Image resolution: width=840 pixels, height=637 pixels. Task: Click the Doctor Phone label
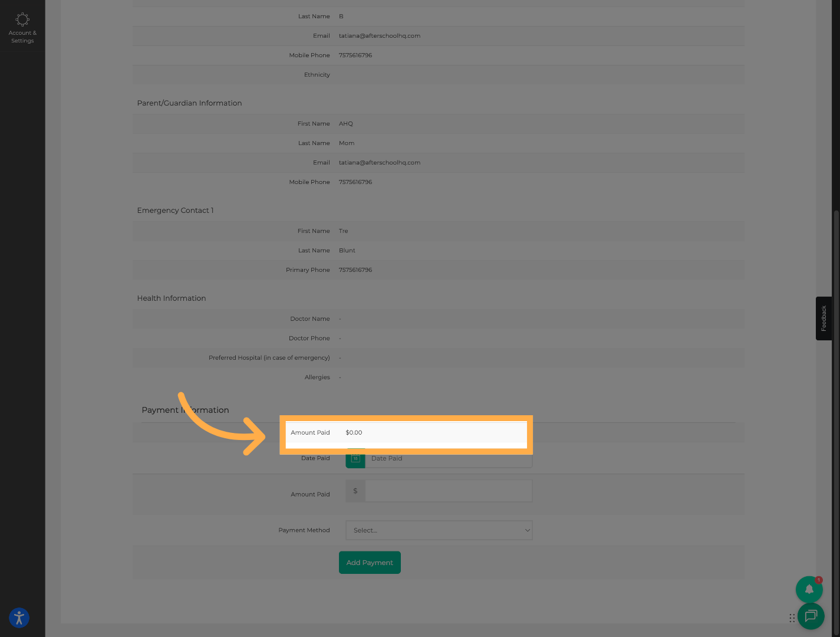(x=309, y=339)
